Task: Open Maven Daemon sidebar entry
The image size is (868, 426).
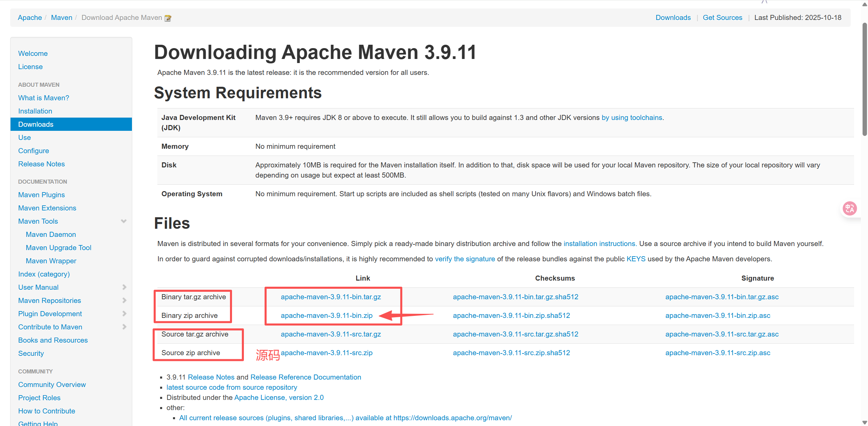Action: point(51,235)
